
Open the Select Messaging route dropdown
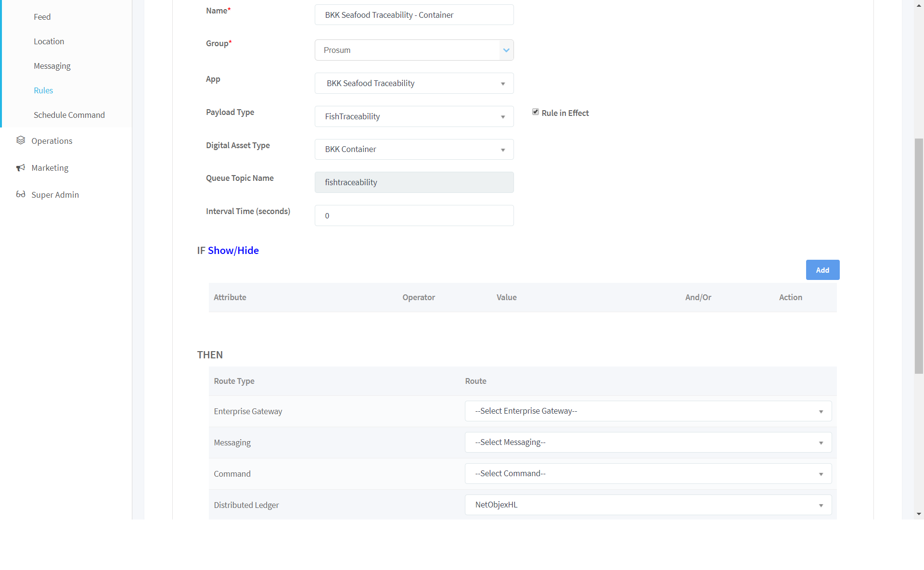point(648,443)
